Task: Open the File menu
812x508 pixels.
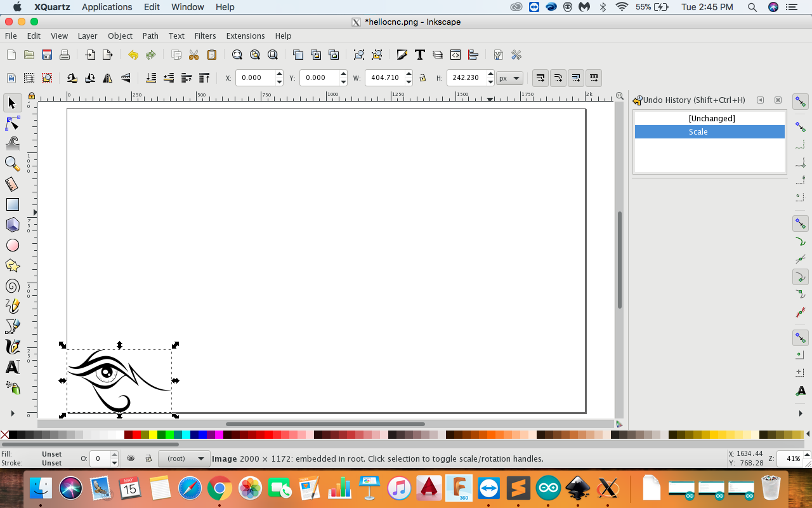Action: pos(11,36)
